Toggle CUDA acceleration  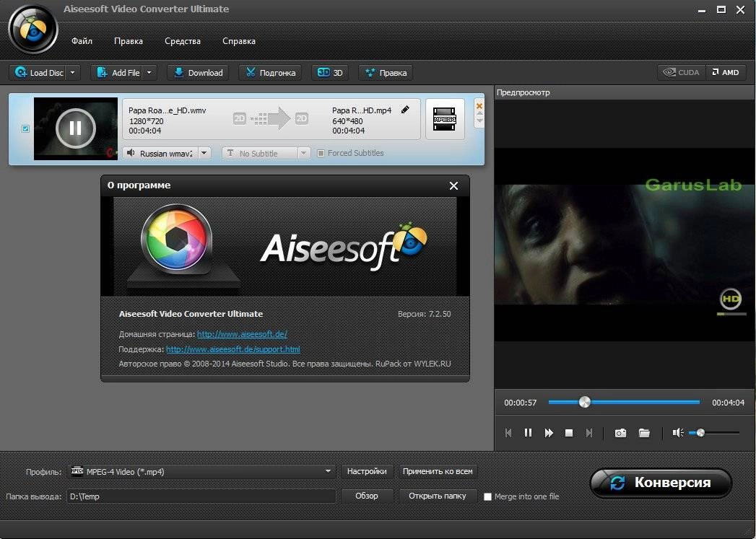682,72
